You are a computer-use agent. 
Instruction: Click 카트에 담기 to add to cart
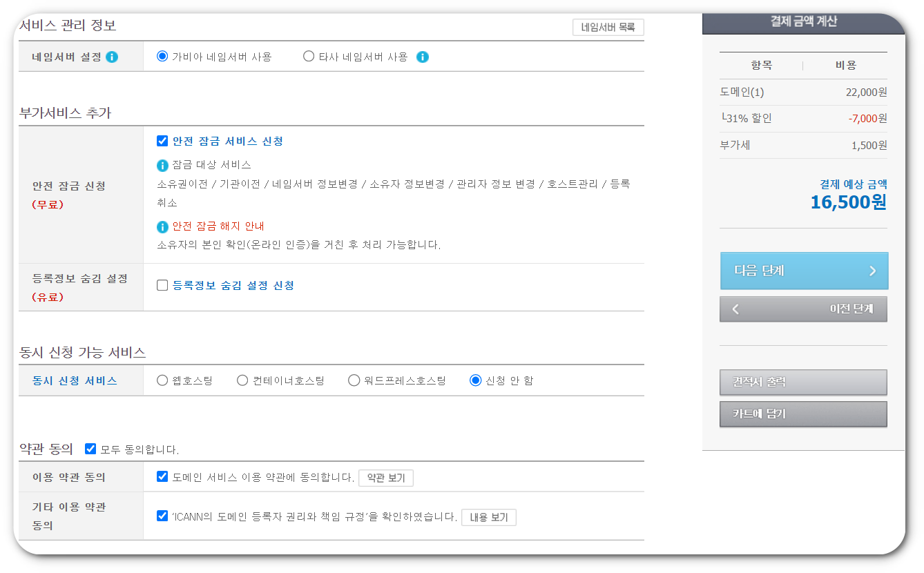point(803,414)
